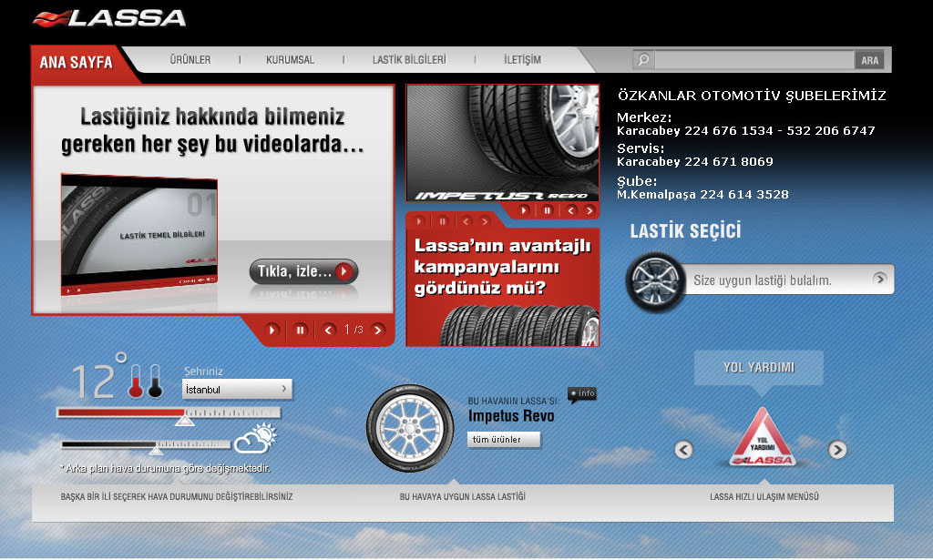Open the ANA SAYFA home tab
933x560 pixels.
click(x=76, y=63)
